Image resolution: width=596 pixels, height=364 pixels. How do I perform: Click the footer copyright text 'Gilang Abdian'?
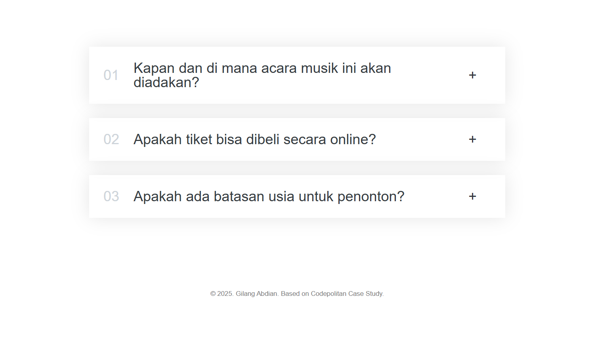coord(256,293)
